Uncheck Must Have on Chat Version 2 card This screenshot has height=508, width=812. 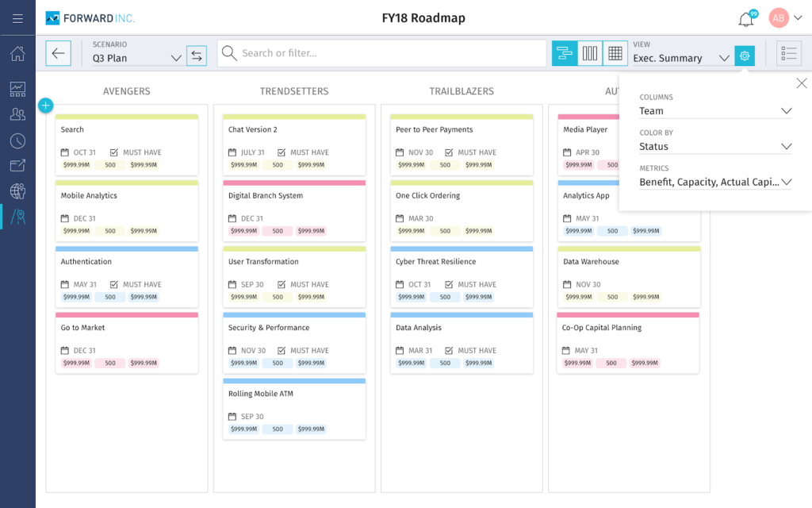(282, 152)
